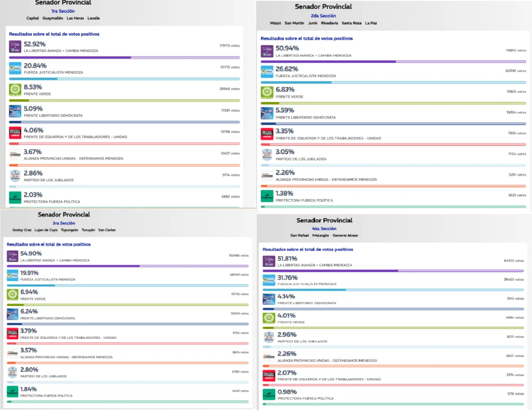This screenshot has width=532, height=411.
Task: Click Frente Verde logo in 4ta Sección
Action: [x=269, y=319]
